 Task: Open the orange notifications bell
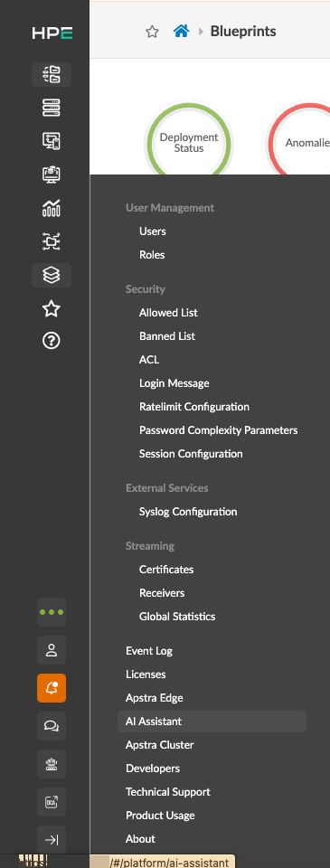click(x=52, y=688)
